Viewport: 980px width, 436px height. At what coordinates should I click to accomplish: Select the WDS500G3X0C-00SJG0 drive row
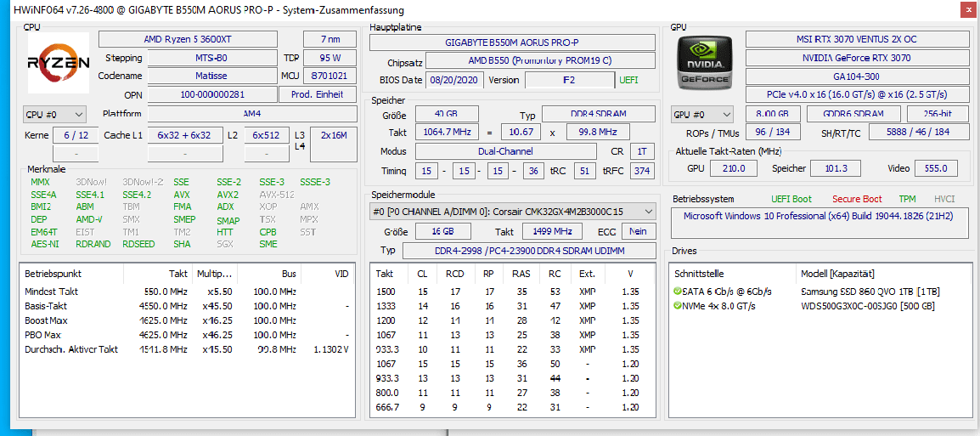(819, 306)
